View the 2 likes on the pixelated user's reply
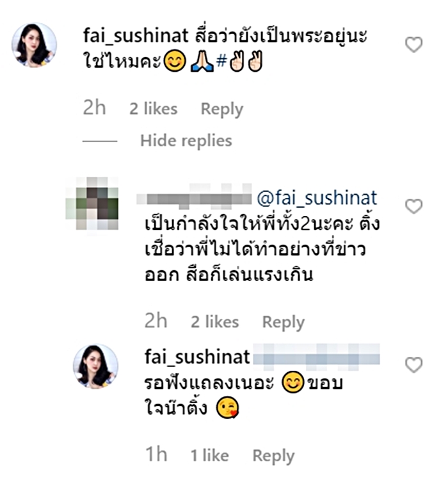Viewport: 448px width, 490px height. pyautogui.click(x=215, y=322)
